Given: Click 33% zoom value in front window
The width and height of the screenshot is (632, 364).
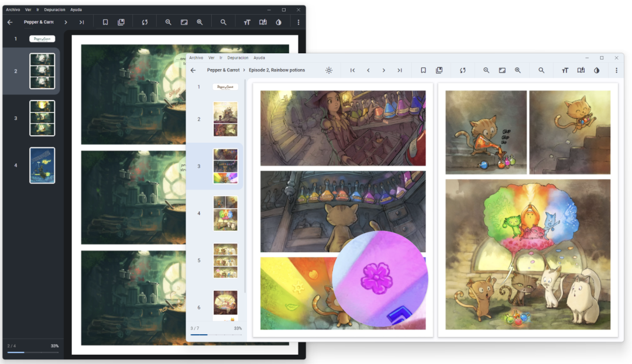Looking at the screenshot, I should pyautogui.click(x=238, y=328).
